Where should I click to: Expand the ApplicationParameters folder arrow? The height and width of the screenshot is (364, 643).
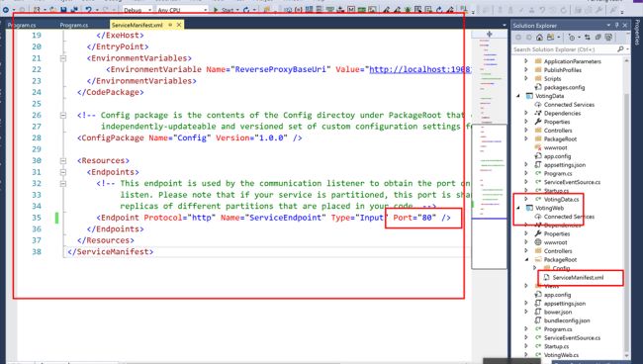(526, 61)
